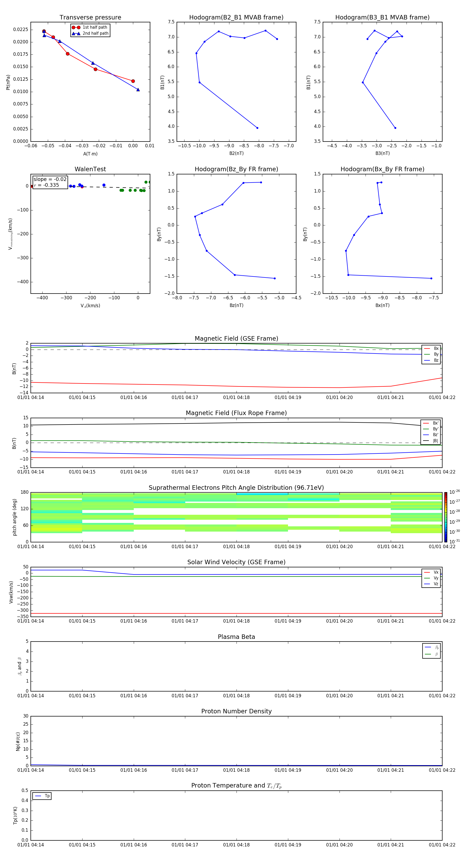This screenshot has height=868, width=473.
Task: Click the colorbar's top tick label 10^-26
Action: pos(455,492)
